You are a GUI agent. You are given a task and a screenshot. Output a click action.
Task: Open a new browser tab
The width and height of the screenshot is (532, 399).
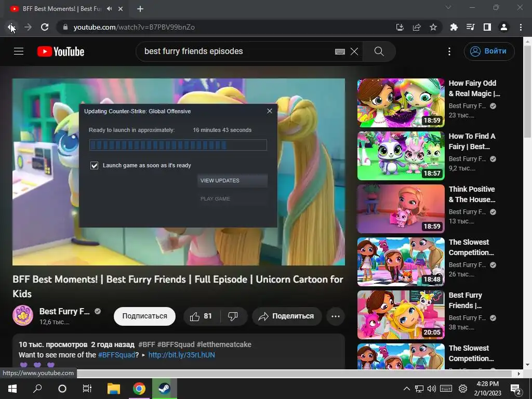coord(140,9)
